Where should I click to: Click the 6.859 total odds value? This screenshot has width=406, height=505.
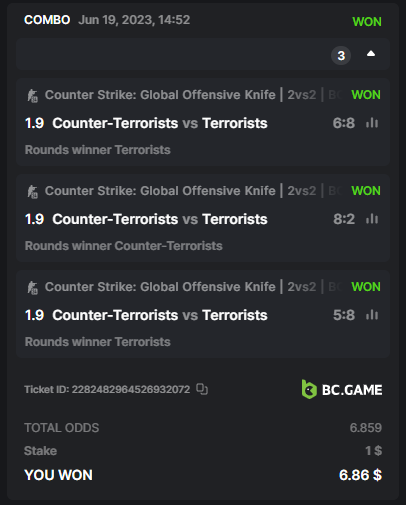click(x=366, y=428)
